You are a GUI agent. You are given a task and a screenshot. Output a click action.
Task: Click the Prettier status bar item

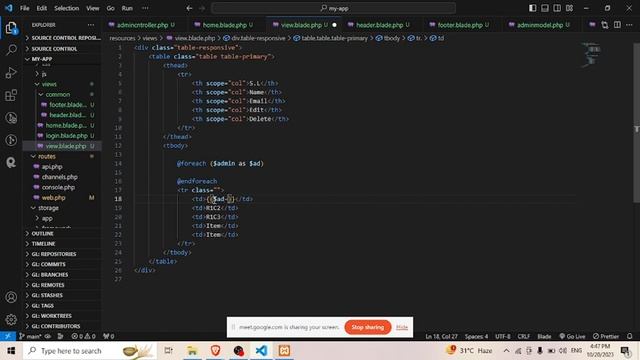pos(606,336)
